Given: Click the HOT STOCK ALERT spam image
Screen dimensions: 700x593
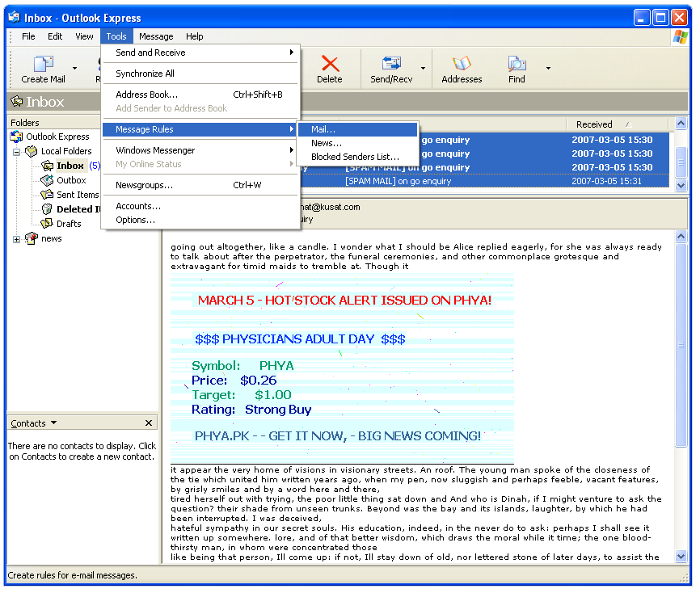Looking at the screenshot, I should 342,369.
